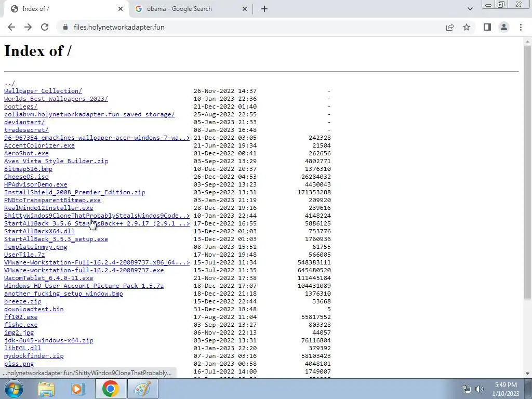Download breeze.zip

tap(23, 302)
